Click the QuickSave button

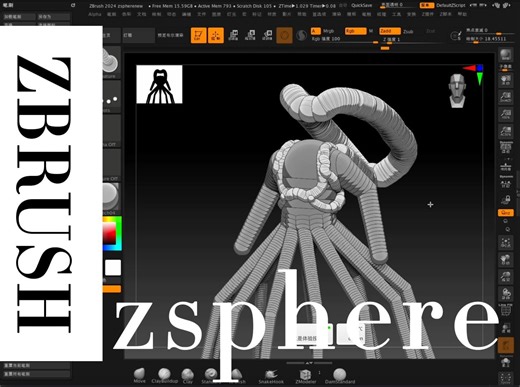point(362,5)
